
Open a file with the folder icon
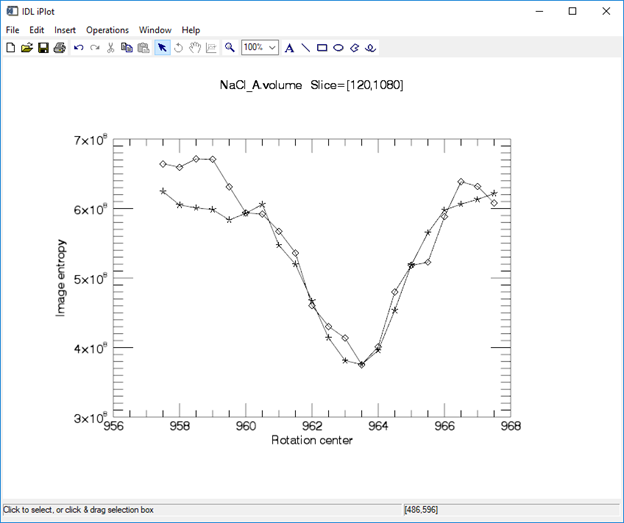pyautogui.click(x=27, y=48)
